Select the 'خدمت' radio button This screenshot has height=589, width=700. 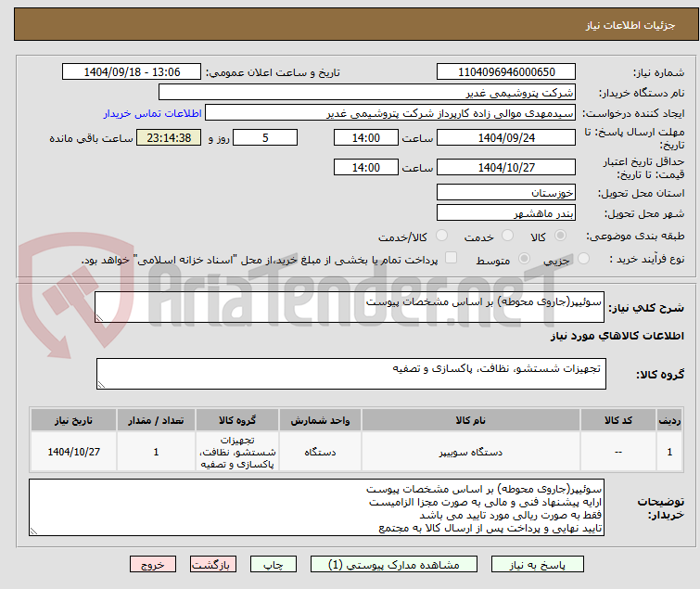click(x=507, y=236)
